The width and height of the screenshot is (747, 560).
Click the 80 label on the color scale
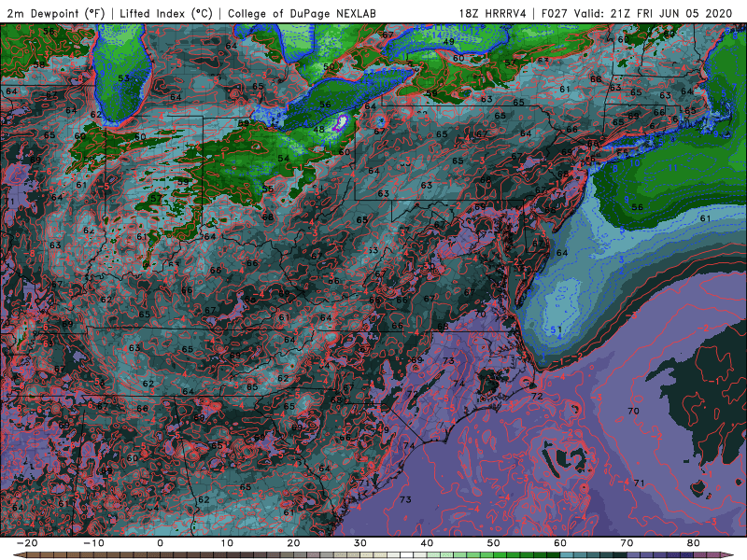[x=694, y=543]
